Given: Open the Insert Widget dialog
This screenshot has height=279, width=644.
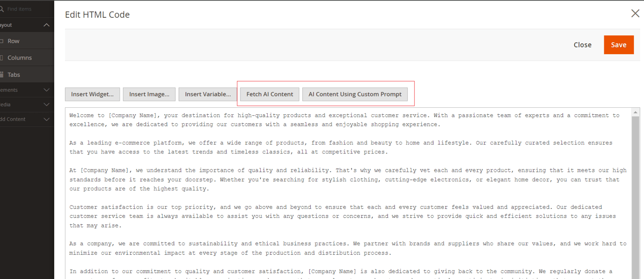Looking at the screenshot, I should (92, 94).
